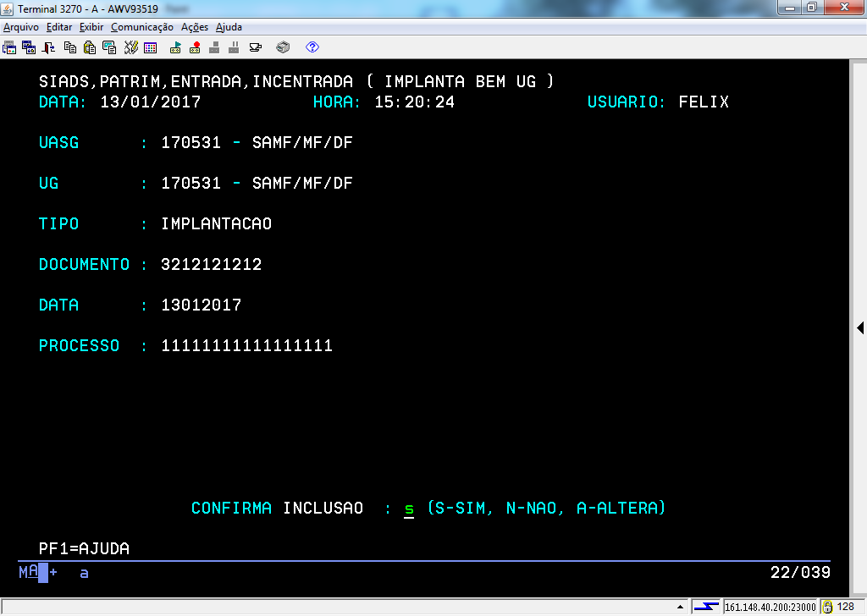867x616 pixels.
Task: Click the UASG value 170531 - SAMF/MF/DF
Action: 257,142
